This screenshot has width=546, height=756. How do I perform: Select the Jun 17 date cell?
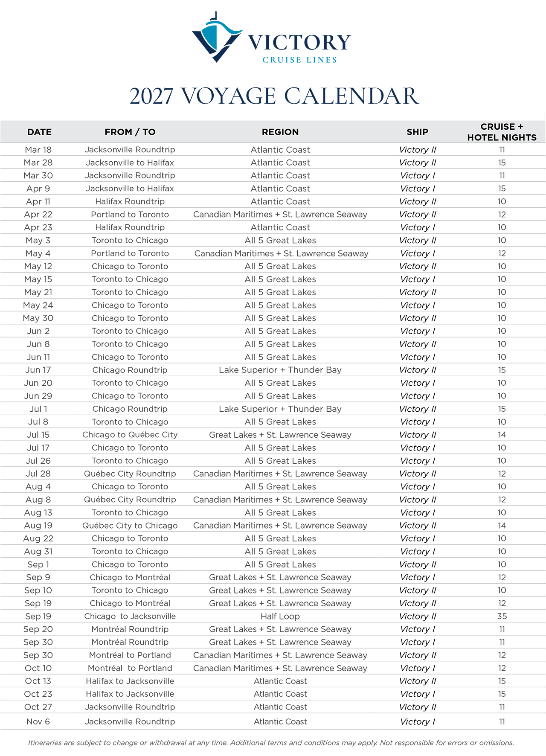coord(38,370)
